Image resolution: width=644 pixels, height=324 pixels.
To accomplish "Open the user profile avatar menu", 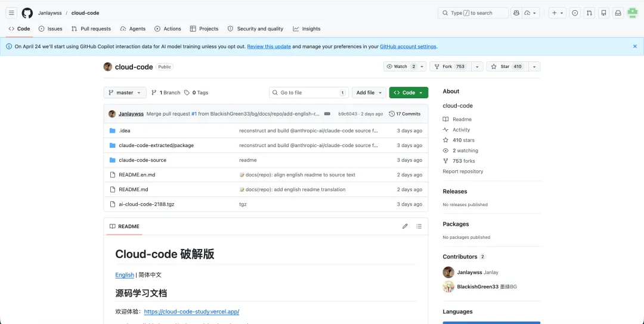I will pos(633,13).
